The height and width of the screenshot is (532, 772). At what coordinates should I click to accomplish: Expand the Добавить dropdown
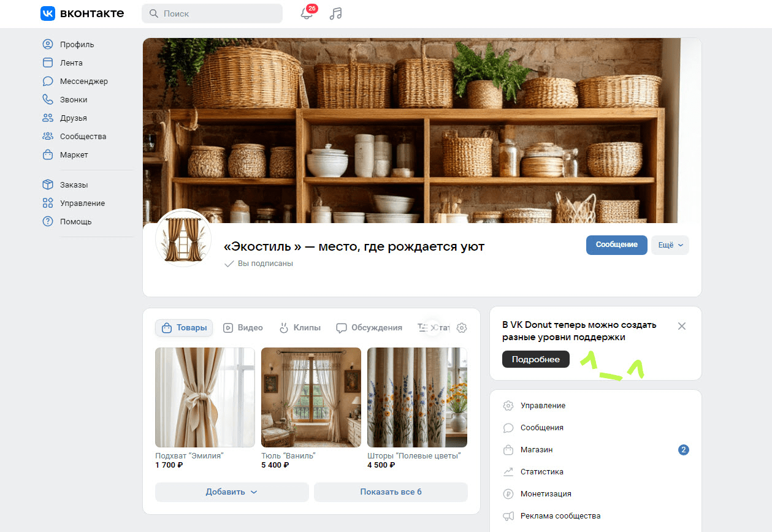231,492
